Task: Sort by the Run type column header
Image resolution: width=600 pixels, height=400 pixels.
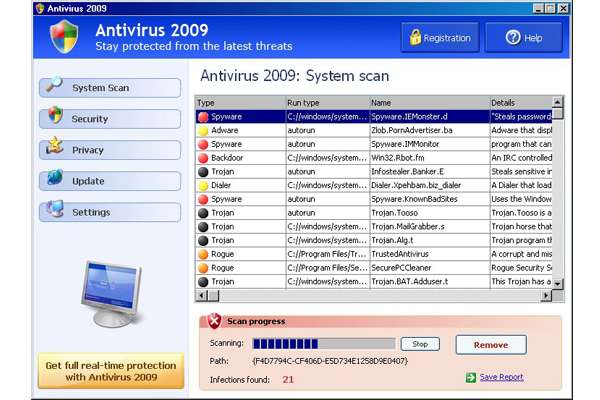Action: click(328, 103)
